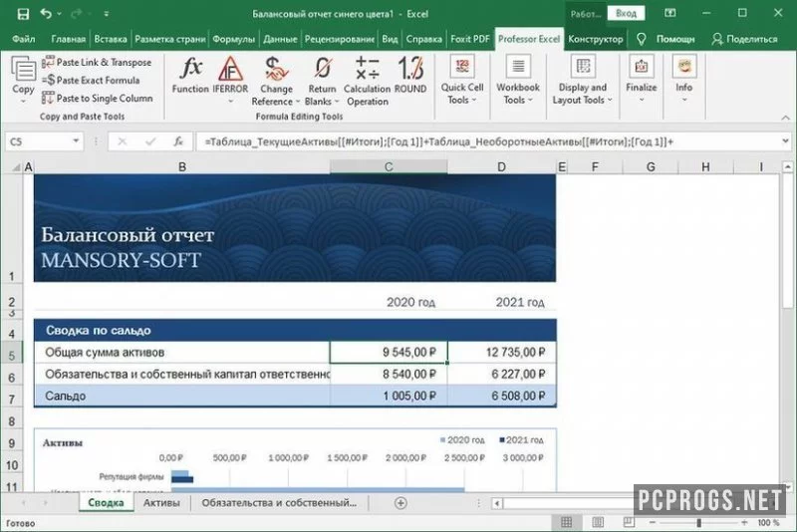797x532 pixels.
Task: Open the Info menu icon
Action: click(x=684, y=67)
